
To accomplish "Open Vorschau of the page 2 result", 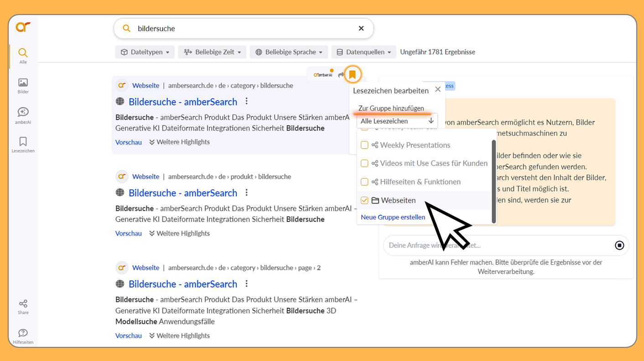I will pos(129,335).
